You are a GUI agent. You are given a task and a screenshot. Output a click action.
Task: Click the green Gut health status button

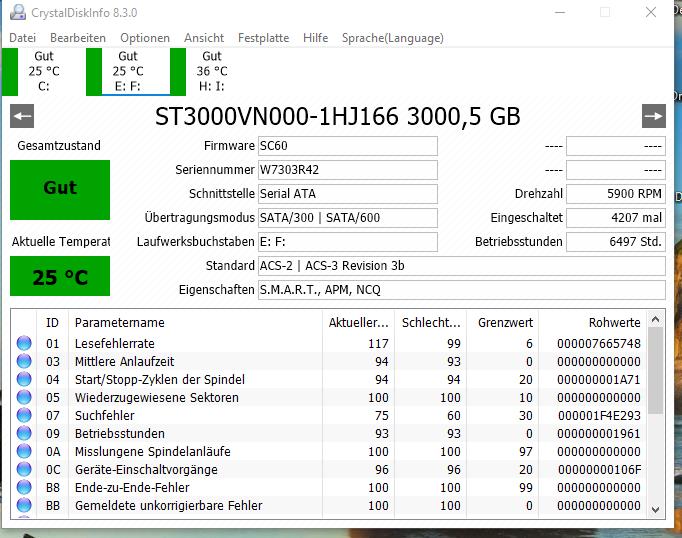(60, 190)
